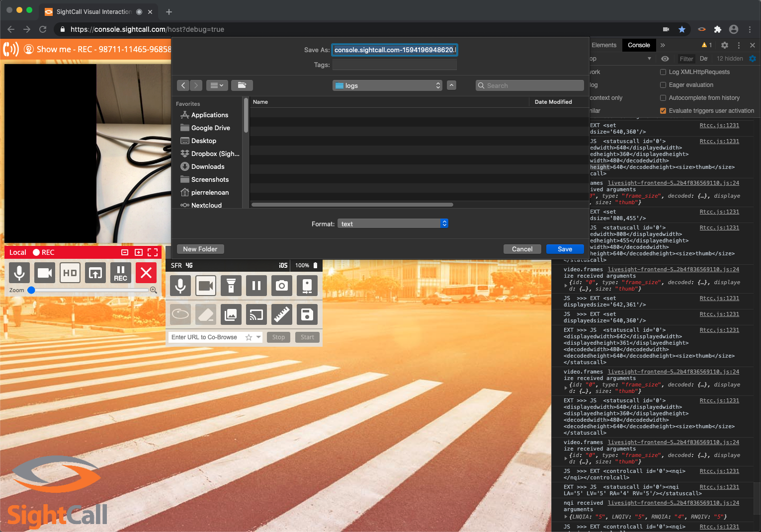Open the view options dropdown in dialog
The image size is (761, 532).
point(217,85)
